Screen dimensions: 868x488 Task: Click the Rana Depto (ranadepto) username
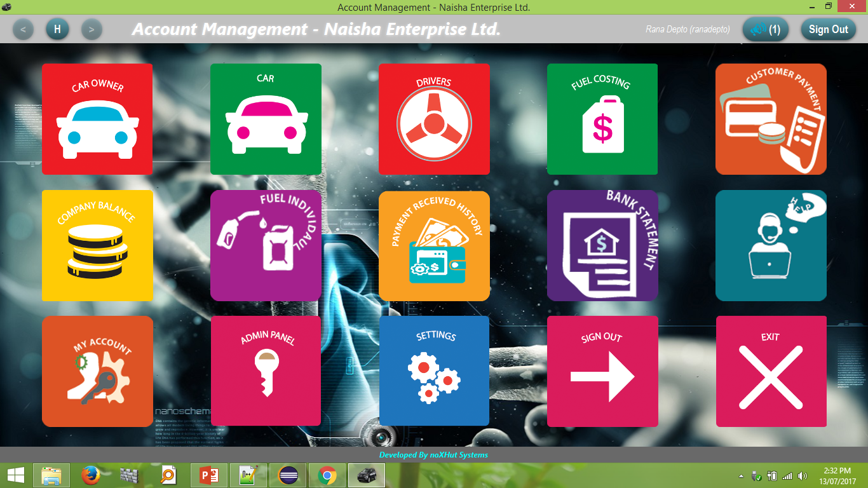coord(688,29)
